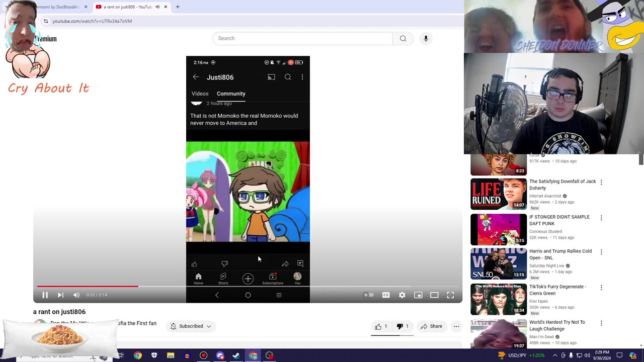The width and height of the screenshot is (644, 362).
Task: Open Google Chrome from taskbar
Action: (x=137, y=355)
